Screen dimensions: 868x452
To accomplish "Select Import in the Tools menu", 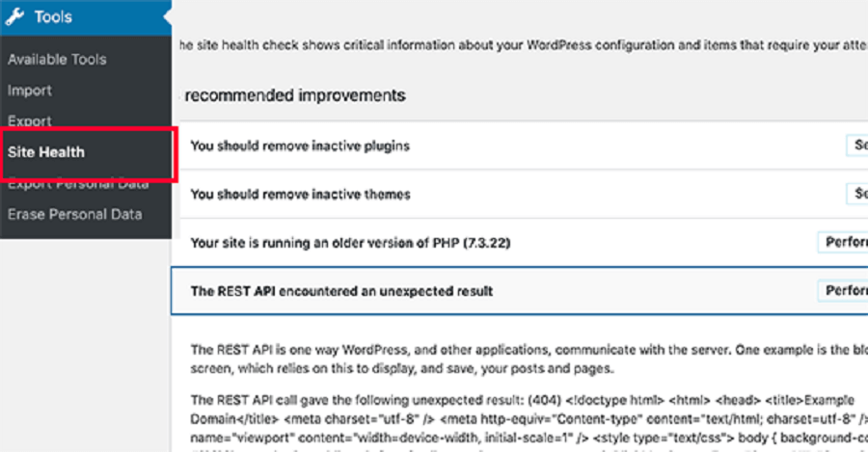I will [x=29, y=91].
